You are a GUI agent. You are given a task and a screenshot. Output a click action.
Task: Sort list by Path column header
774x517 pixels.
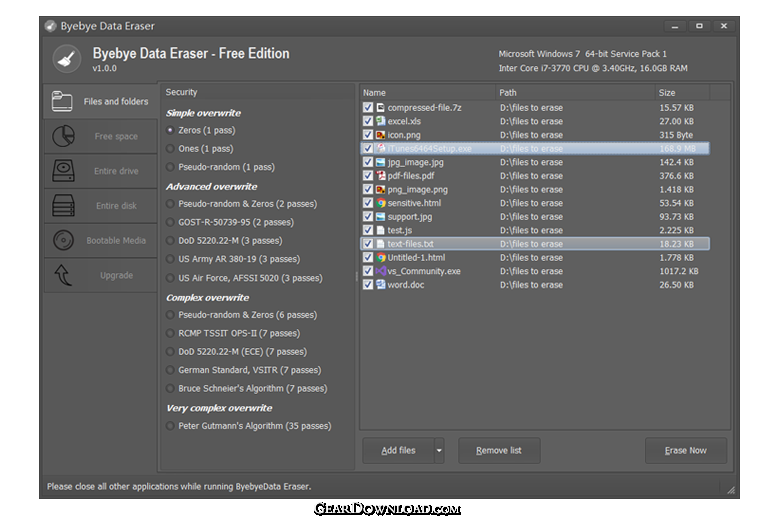click(x=575, y=92)
